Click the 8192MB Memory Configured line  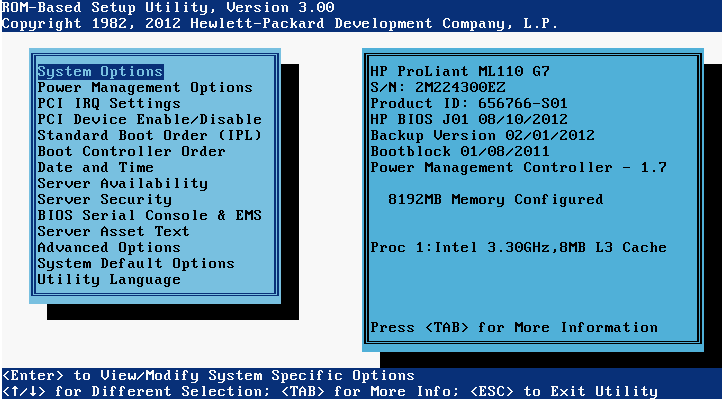[x=496, y=199]
